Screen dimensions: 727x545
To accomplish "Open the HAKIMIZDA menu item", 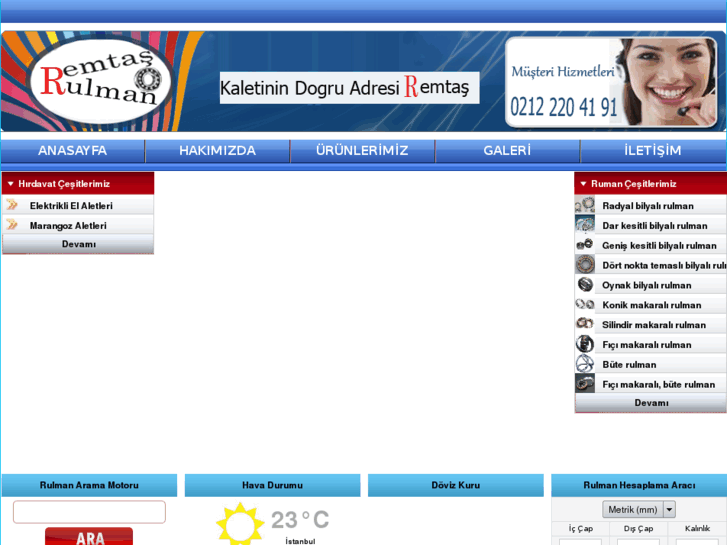I will tap(217, 151).
